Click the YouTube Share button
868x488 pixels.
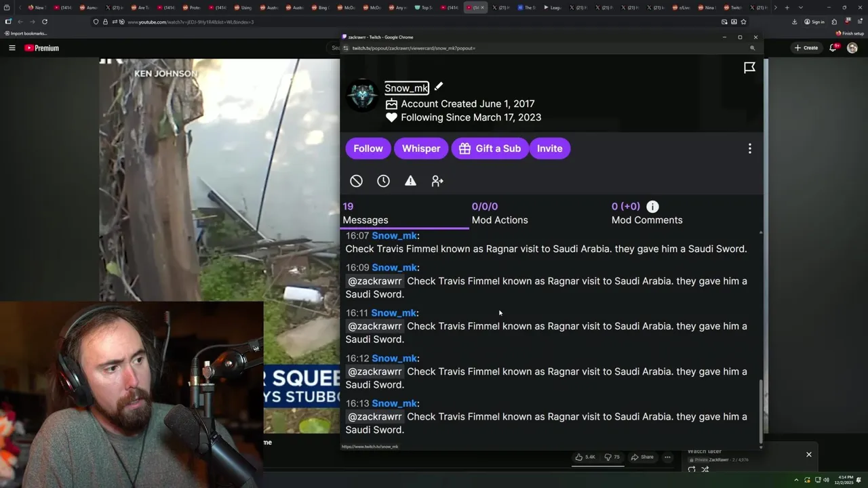coord(642,457)
